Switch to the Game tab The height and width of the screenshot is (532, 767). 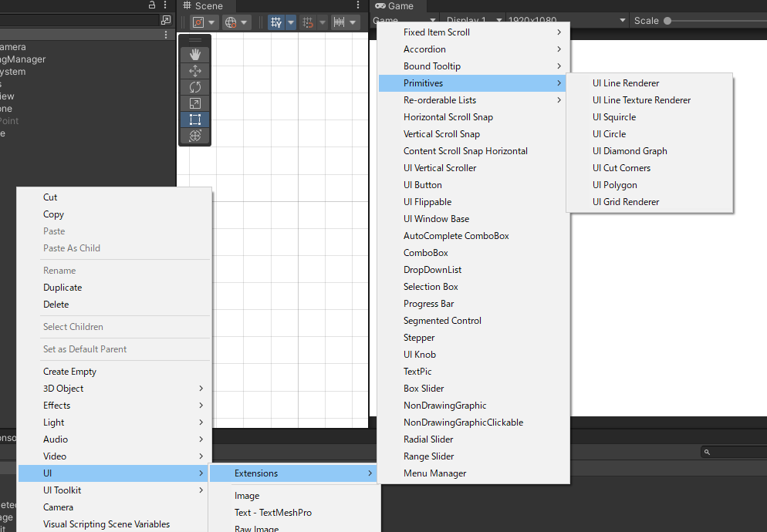394,6
